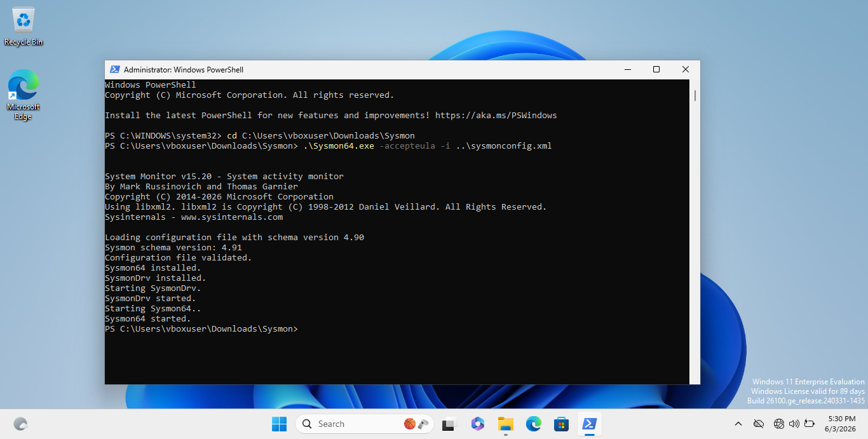Open network settings tray icon
Viewport: 868px width, 439px height.
coord(779,424)
